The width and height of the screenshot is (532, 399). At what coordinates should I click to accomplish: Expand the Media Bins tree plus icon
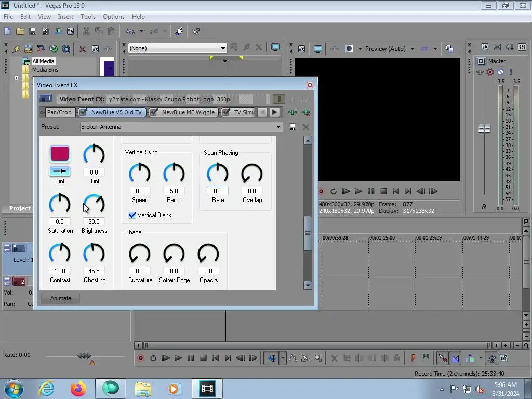(x=16, y=78)
